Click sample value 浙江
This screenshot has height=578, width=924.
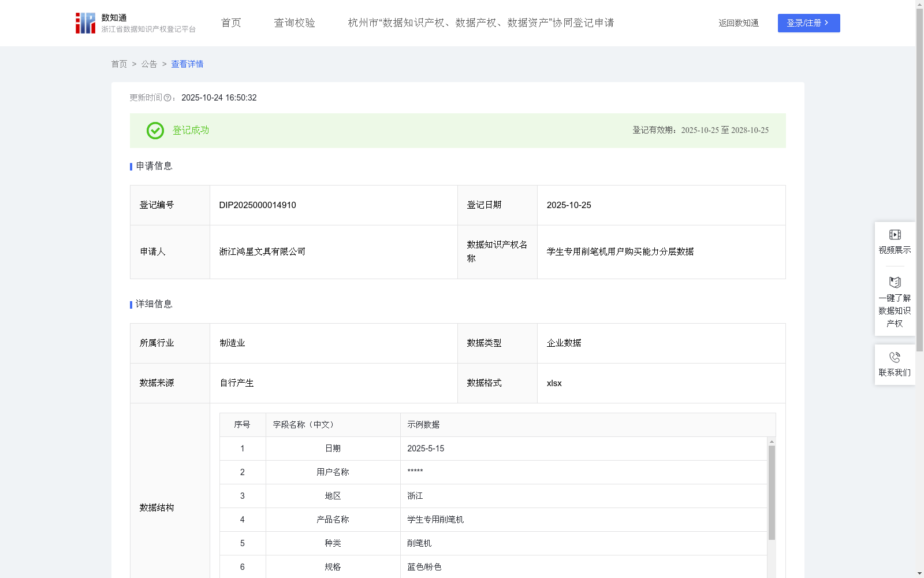(415, 496)
